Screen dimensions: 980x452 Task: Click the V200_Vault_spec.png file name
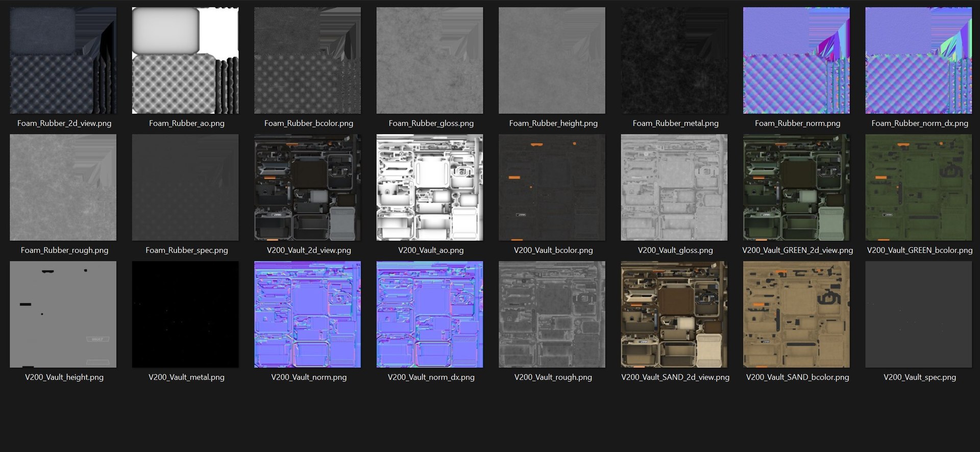coord(920,377)
